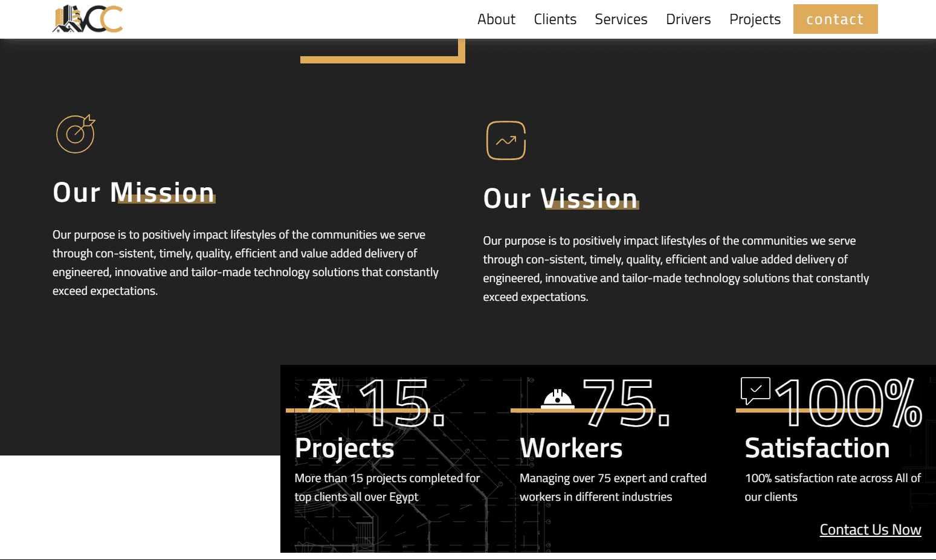Viewport: 936px width, 560px height.
Task: Click the Workers stat heading
Action: coord(571,448)
